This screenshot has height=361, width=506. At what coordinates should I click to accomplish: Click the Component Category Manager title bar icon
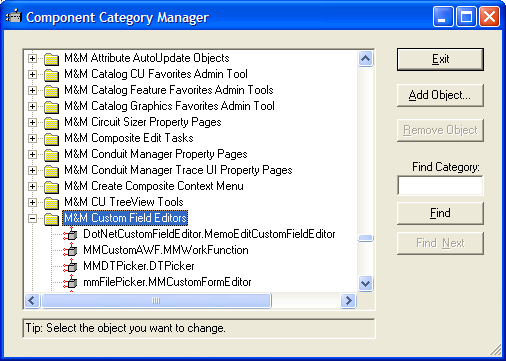point(14,17)
